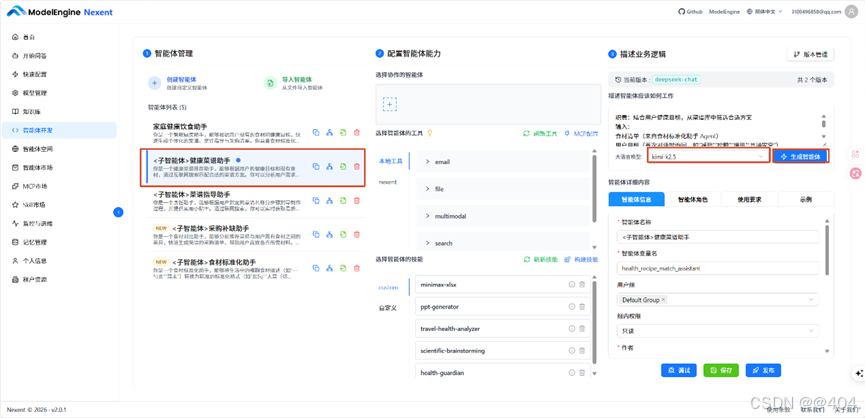View info for the scientific-brainstorming skill
Image resolution: width=865 pixels, height=418 pixels.
click(x=572, y=351)
